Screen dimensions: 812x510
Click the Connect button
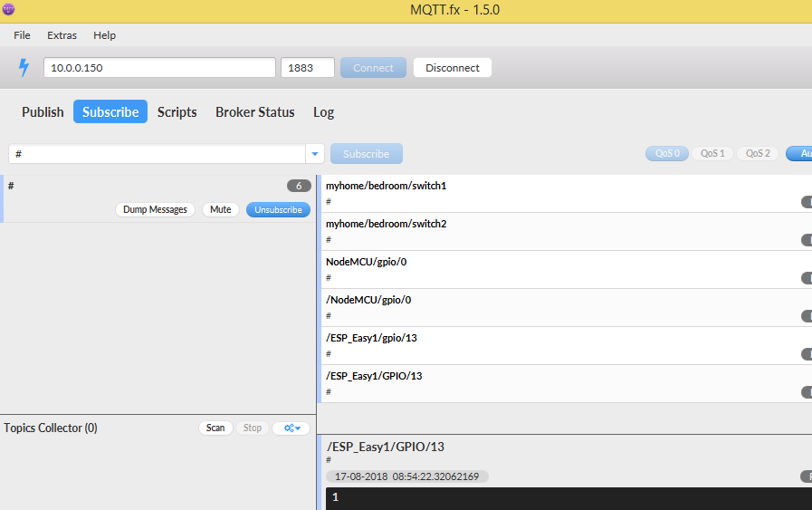(373, 68)
